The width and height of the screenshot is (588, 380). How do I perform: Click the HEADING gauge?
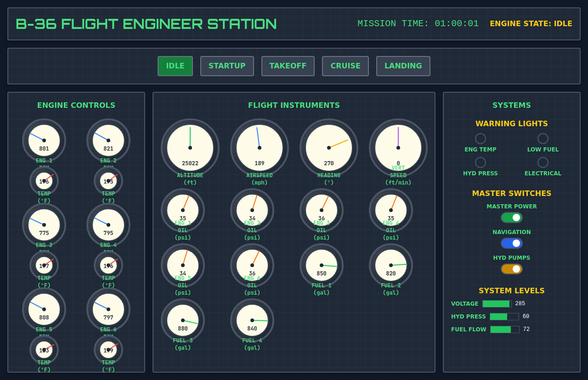click(328, 148)
